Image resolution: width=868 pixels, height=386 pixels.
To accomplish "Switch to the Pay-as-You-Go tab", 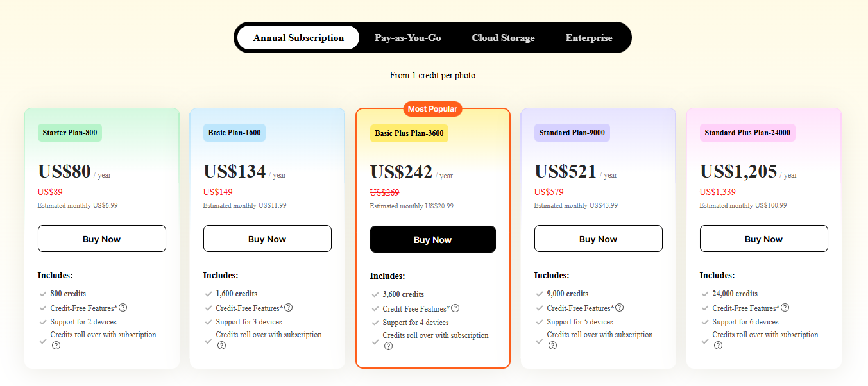I will [408, 38].
